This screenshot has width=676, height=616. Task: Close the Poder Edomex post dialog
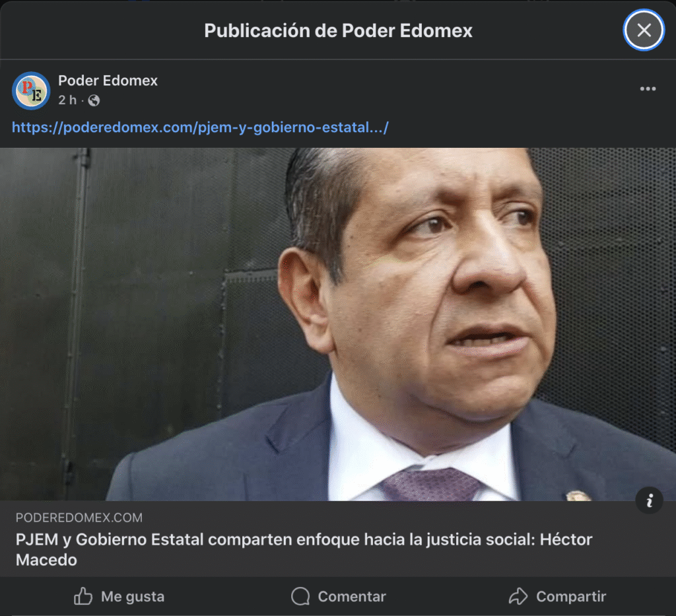[x=644, y=30]
